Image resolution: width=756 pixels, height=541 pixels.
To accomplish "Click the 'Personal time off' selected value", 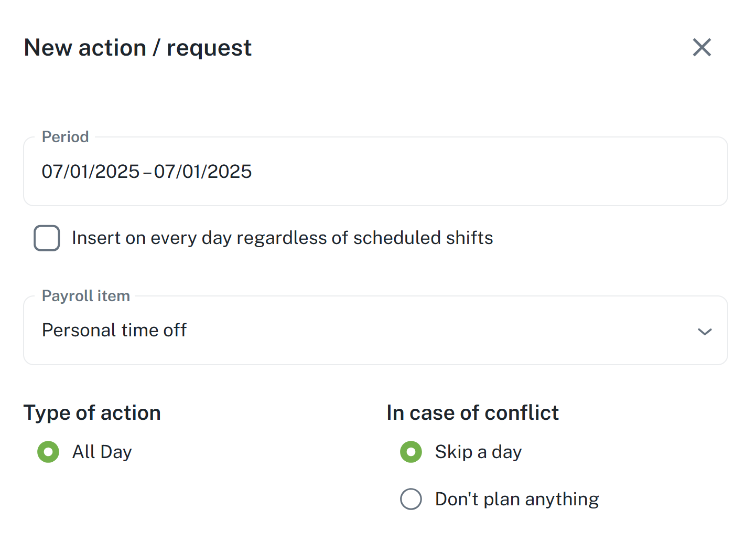I will point(114,331).
